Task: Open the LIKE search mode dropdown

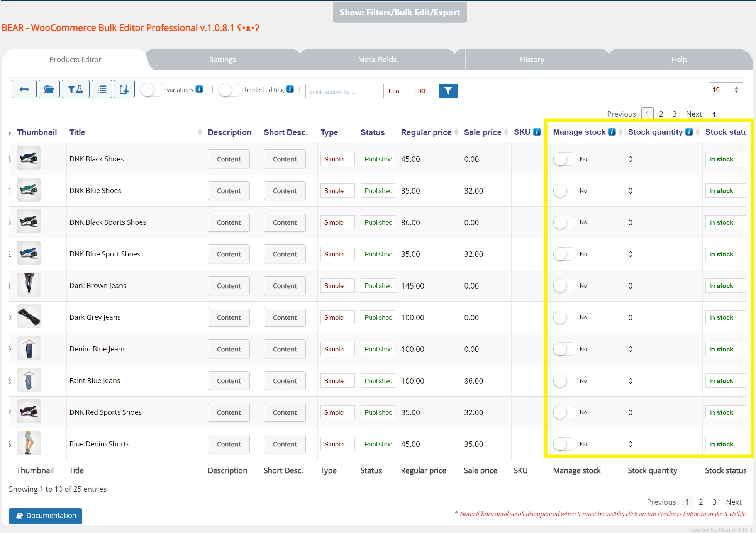Action: [425, 91]
